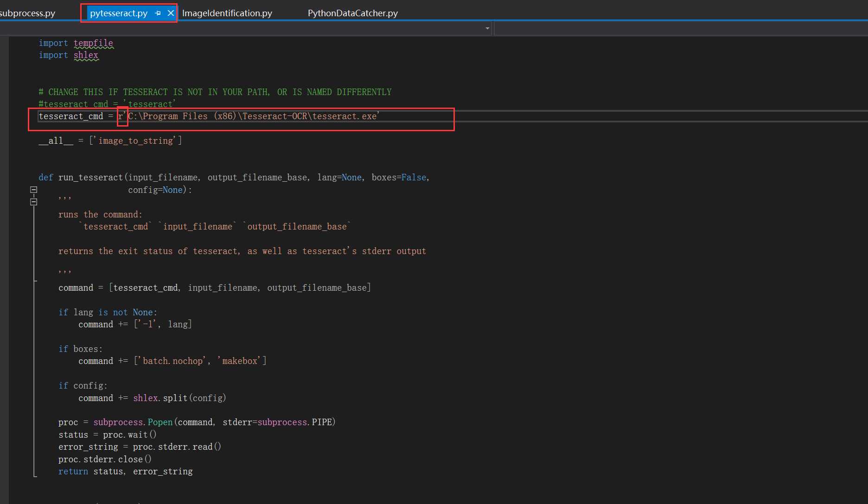Click the "error_string = proc.stderr.read()" line
This screenshot has height=504, width=868.
pyautogui.click(x=140, y=447)
